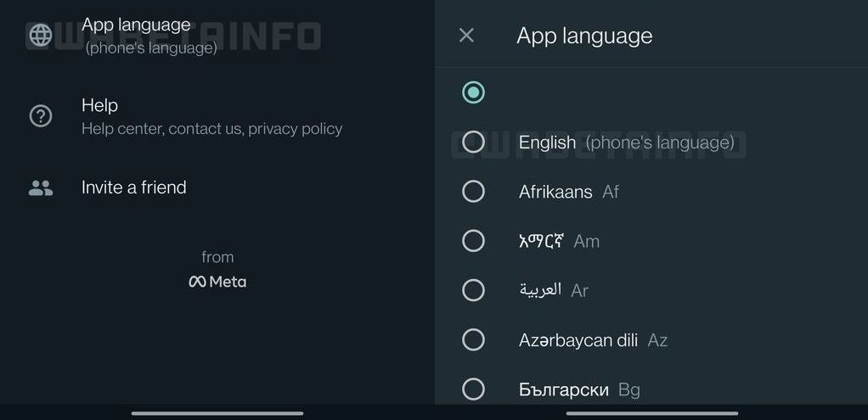Tap the Afrikaans language name
Viewport: 868px width, 420px height.
[555, 193]
